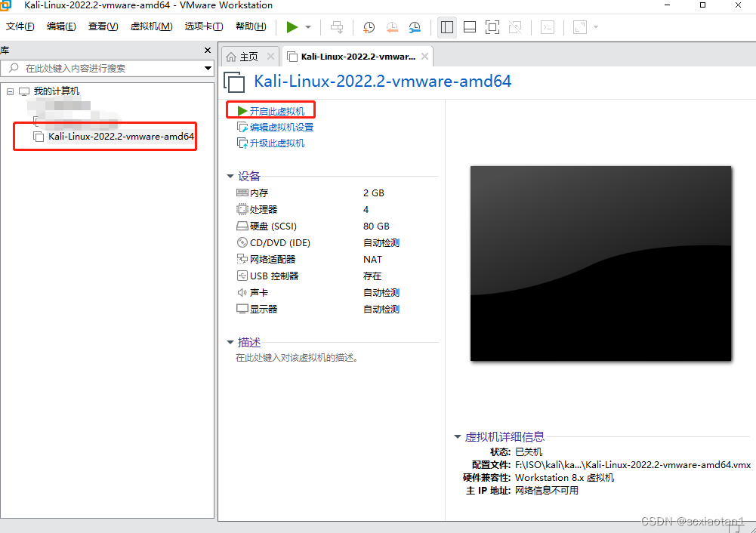Click the config file path text

[x=633, y=465]
